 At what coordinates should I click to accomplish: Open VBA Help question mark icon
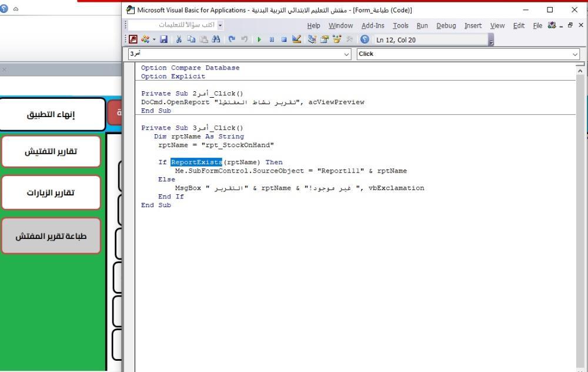point(365,40)
